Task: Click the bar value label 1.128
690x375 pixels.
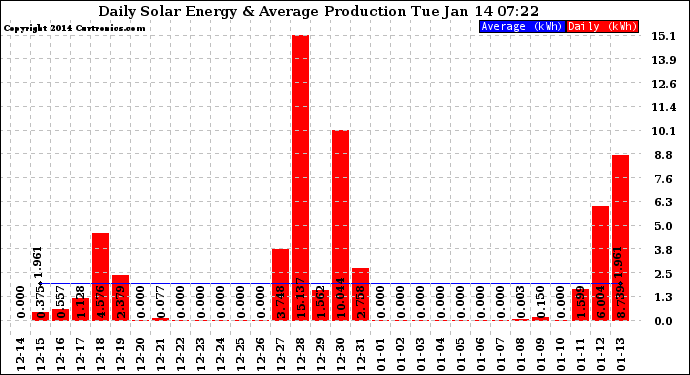Action: (81, 302)
